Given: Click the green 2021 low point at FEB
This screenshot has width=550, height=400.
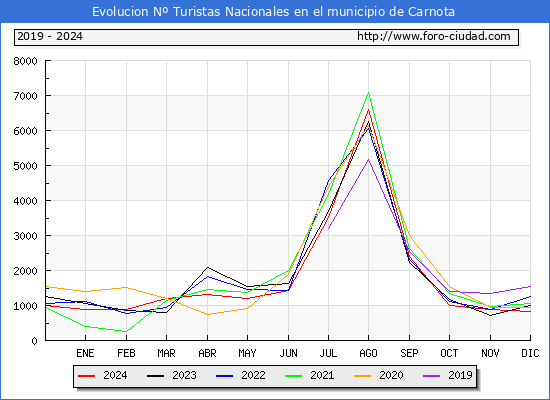Looking at the screenshot, I should [126, 331].
